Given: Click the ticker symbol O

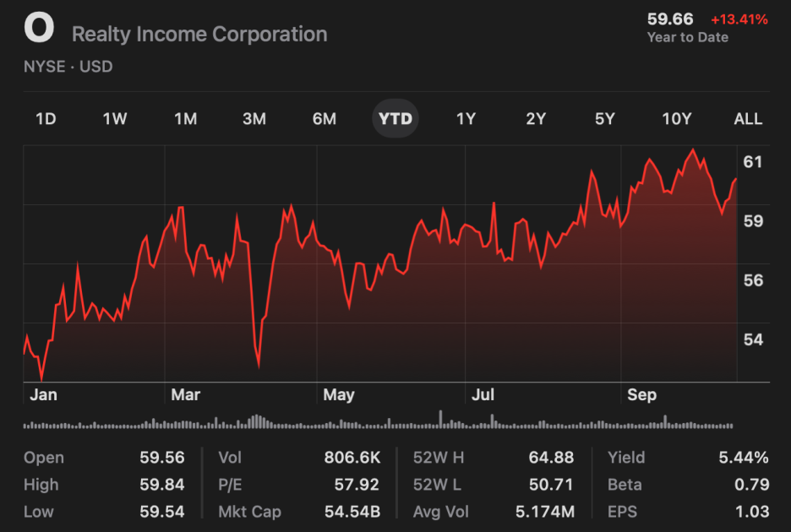Looking at the screenshot, I should coord(39,28).
